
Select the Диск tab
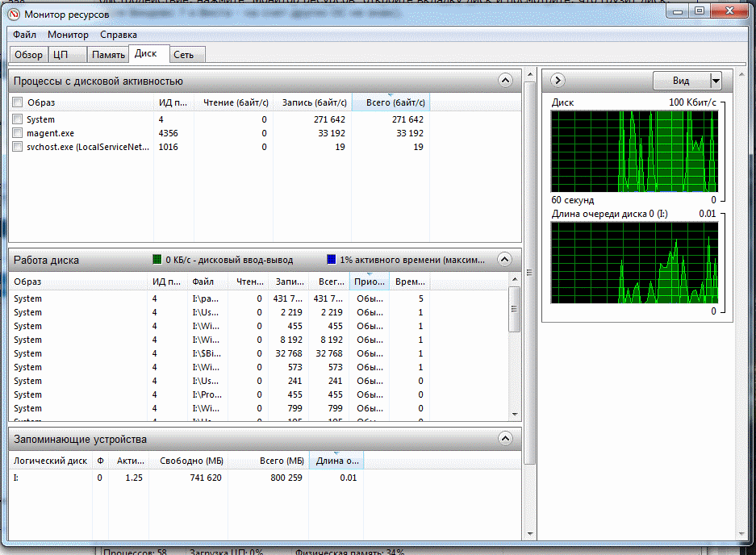[x=149, y=53]
